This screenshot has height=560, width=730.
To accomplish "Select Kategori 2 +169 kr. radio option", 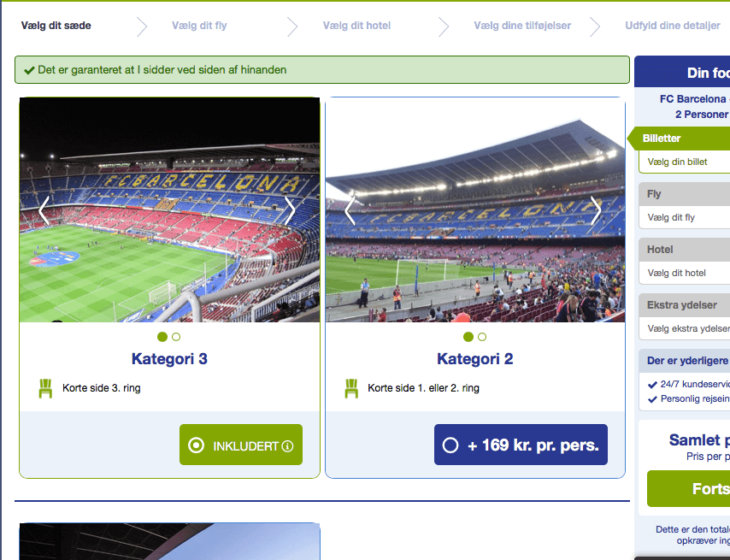I will (450, 445).
